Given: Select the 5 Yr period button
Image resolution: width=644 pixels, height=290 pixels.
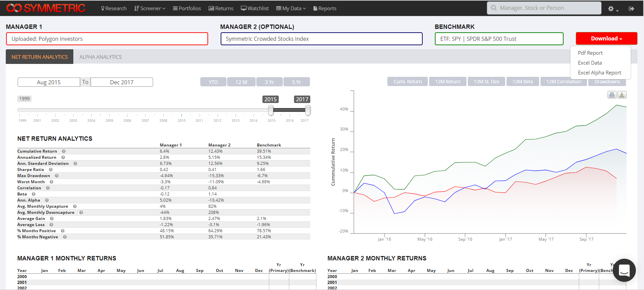Looking at the screenshot, I should pos(297,82).
